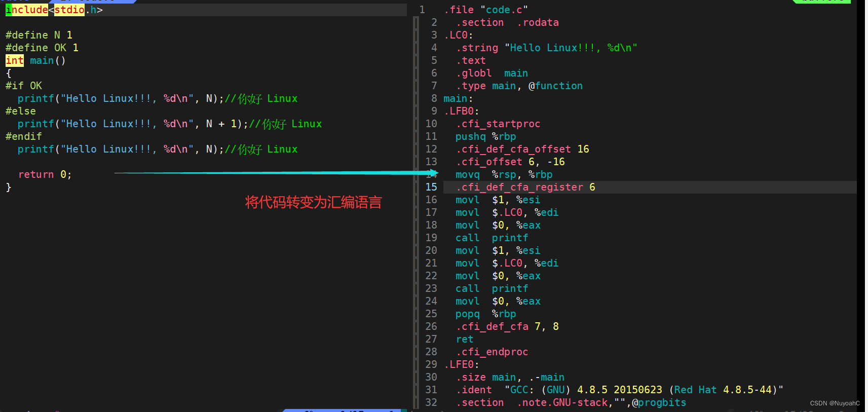Image resolution: width=868 pixels, height=412 pixels.
Task: Click 'movl $.LC0, %edi' on line 21
Action: 507,263
